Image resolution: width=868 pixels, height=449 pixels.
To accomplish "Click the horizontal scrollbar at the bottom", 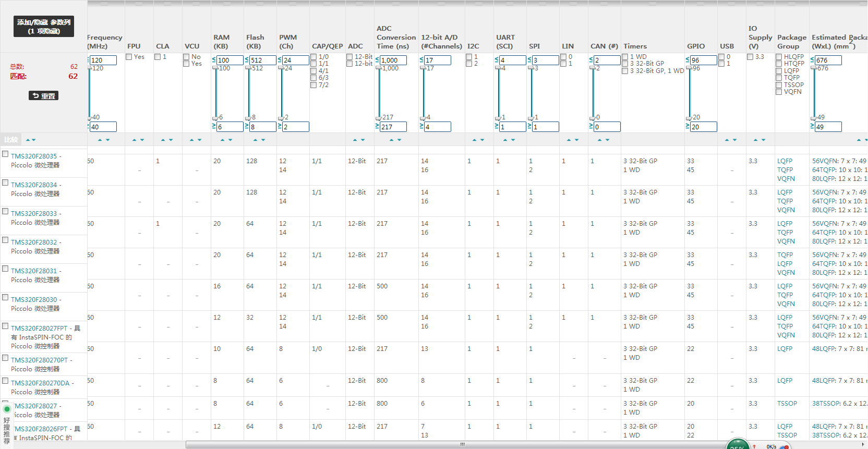I will 462,445.
